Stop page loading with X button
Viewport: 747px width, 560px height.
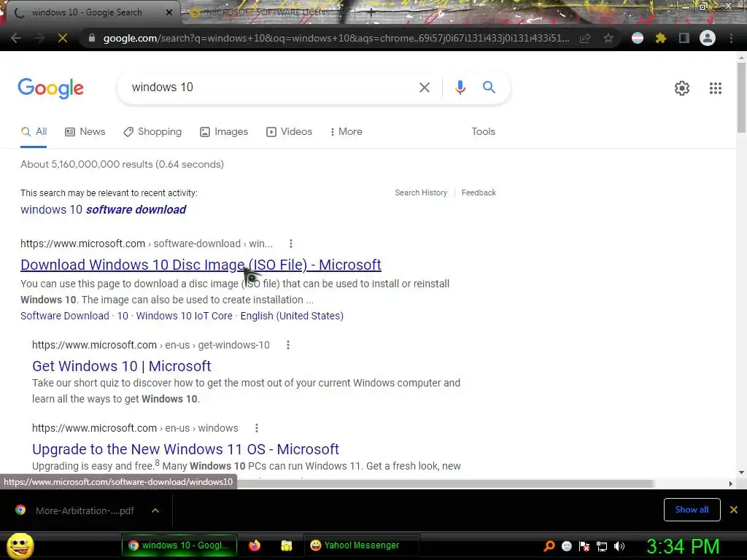(63, 38)
